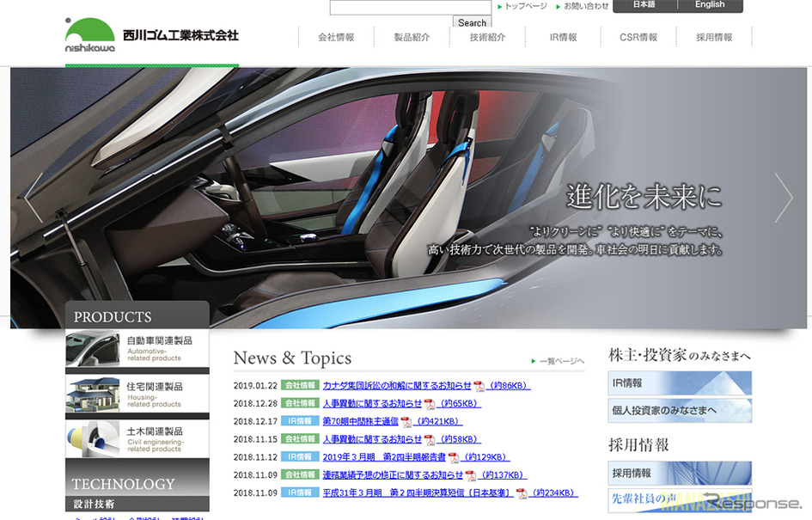This screenshot has width=812, height=520.
Task: Click the IR情報 tag on the 2018.12.17 row
Action: click(300, 421)
